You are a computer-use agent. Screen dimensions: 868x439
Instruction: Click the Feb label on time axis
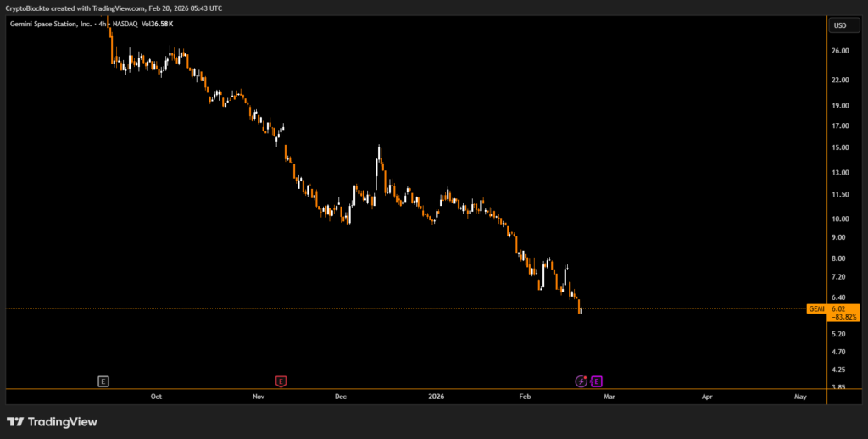point(525,396)
